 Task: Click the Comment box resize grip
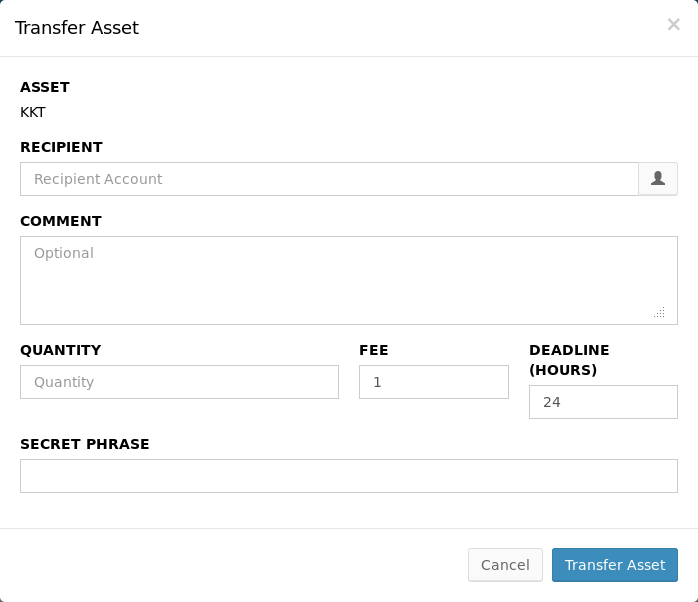[x=659, y=313]
